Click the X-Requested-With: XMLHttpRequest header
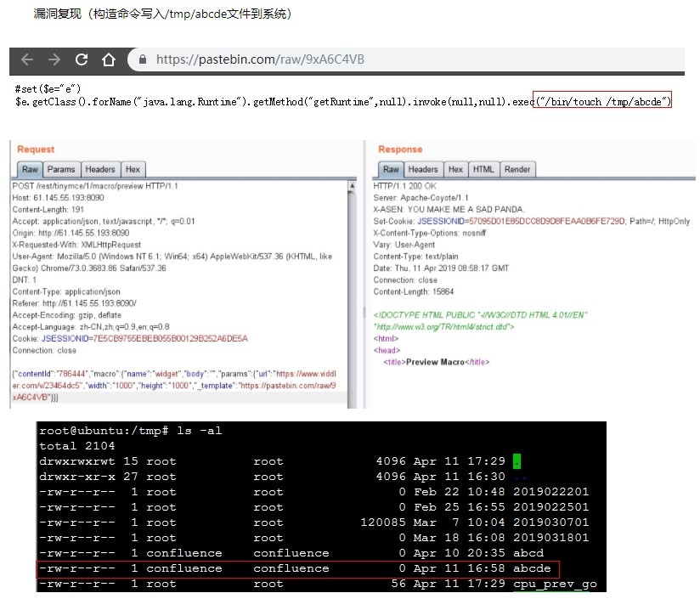 pyautogui.click(x=76, y=245)
